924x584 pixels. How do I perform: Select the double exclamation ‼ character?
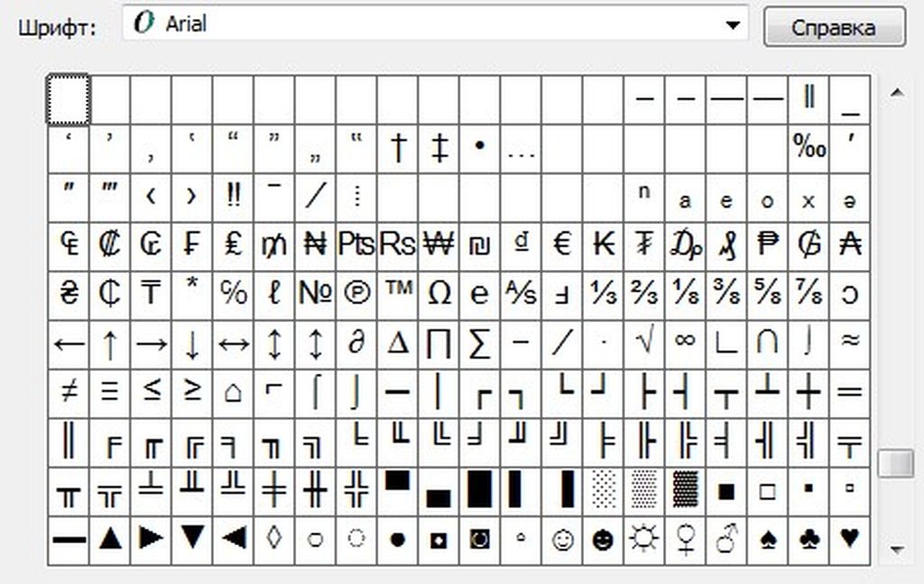pyautogui.click(x=233, y=196)
